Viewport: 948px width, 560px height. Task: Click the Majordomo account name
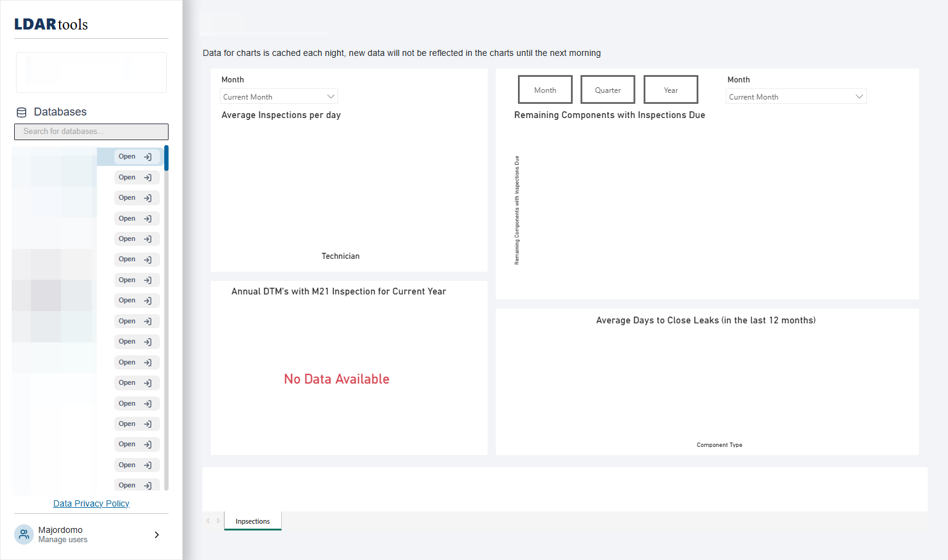click(x=60, y=530)
